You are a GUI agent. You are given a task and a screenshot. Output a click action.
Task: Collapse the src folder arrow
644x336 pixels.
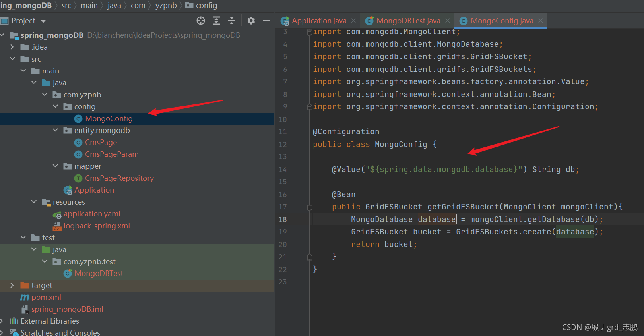point(12,59)
